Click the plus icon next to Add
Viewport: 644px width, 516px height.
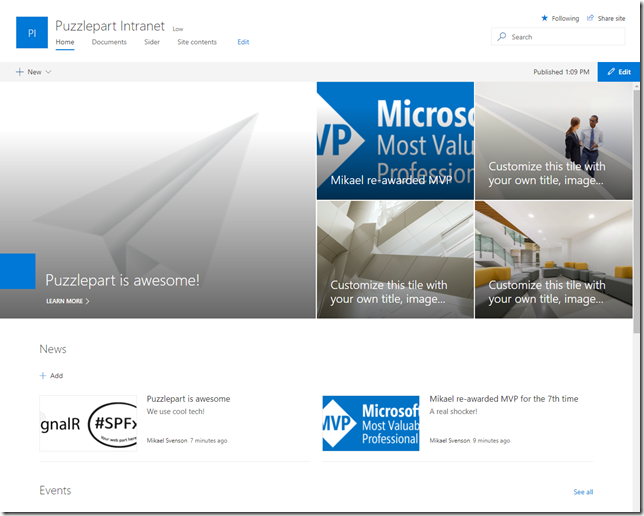(43, 375)
